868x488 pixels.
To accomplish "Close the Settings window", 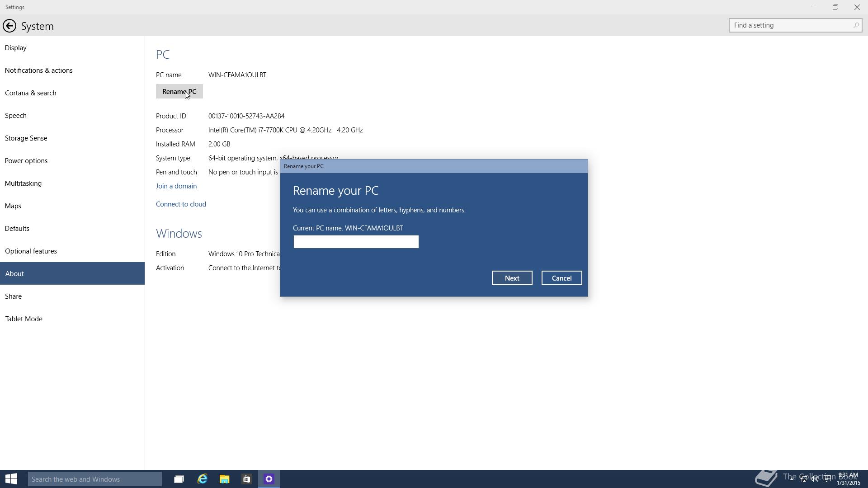I will tap(857, 7).
